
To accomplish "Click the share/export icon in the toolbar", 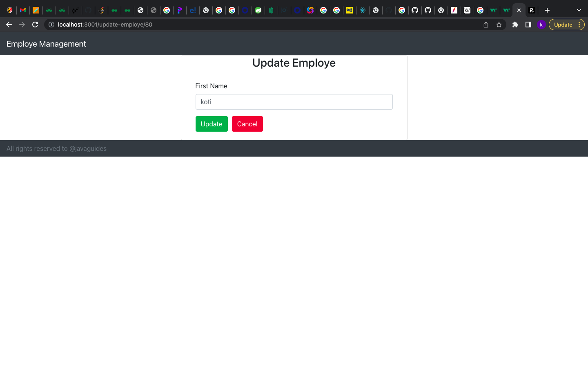I will pyautogui.click(x=486, y=25).
